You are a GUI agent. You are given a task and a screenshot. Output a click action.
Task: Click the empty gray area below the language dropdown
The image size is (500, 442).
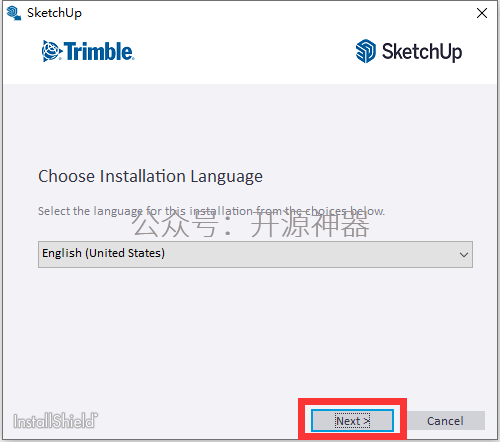(255, 333)
